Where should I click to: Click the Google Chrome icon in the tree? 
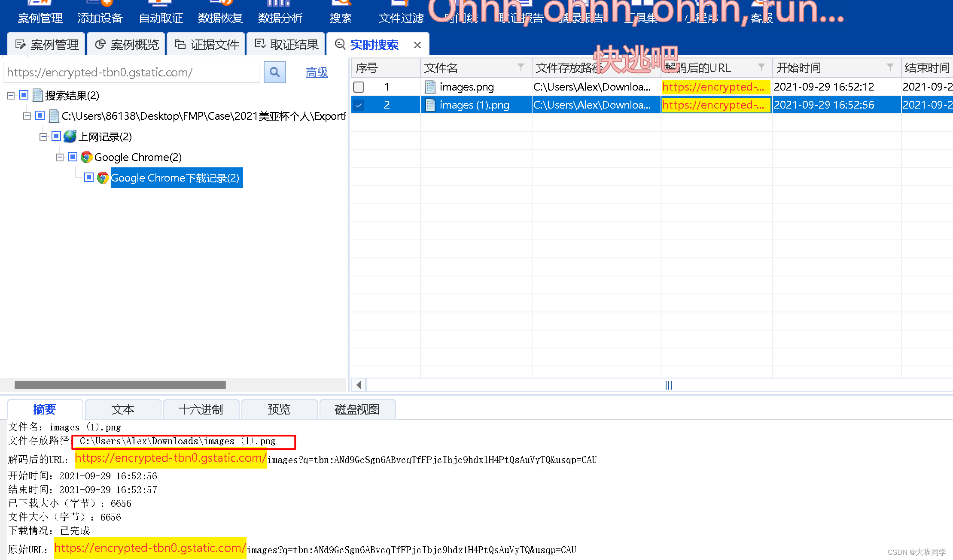point(86,157)
